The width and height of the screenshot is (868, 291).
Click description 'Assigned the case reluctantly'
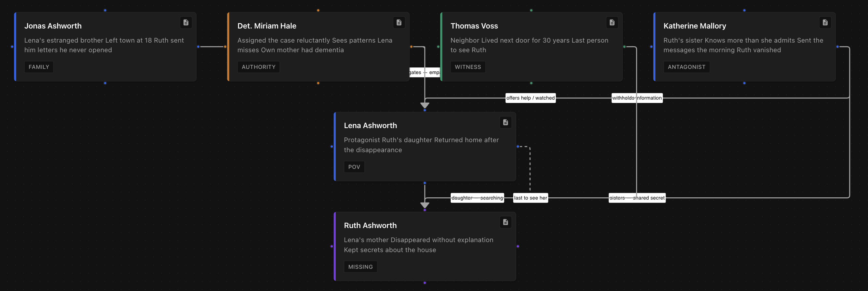(x=284, y=40)
